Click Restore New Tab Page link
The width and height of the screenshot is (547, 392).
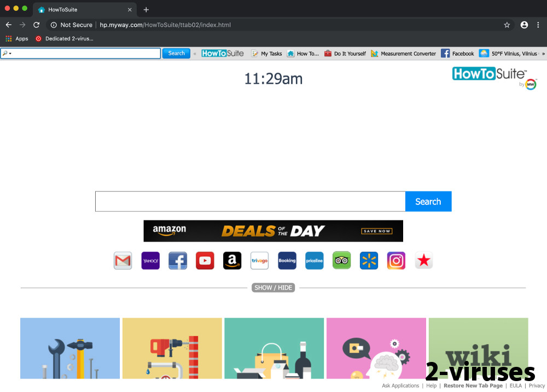pyautogui.click(x=473, y=385)
